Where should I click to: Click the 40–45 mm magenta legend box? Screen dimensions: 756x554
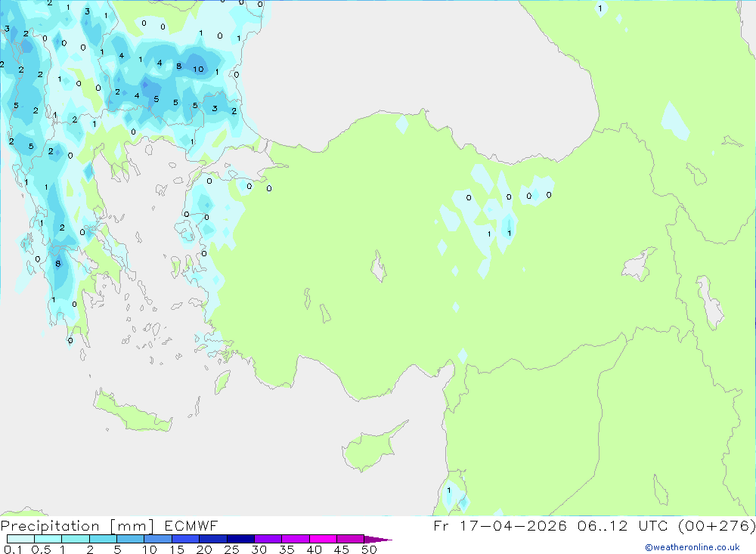(323, 539)
